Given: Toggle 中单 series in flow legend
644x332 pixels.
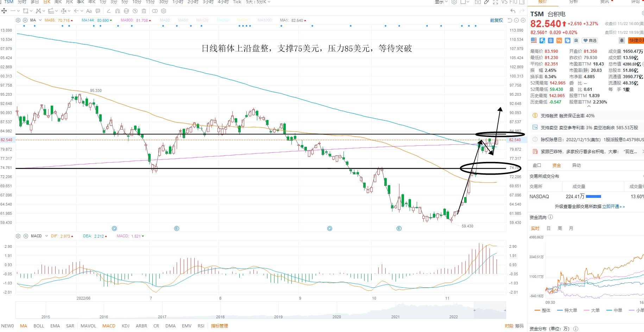Looking at the screenshot, I should click(x=614, y=310).
